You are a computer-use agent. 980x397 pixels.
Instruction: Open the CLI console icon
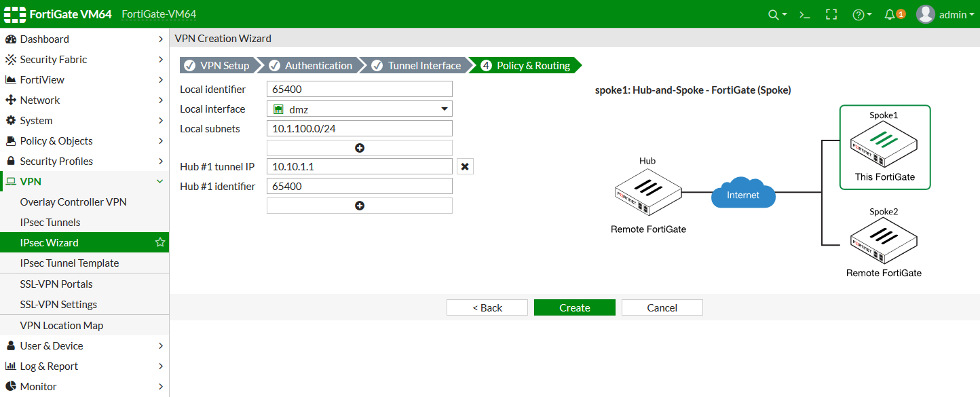(x=805, y=14)
